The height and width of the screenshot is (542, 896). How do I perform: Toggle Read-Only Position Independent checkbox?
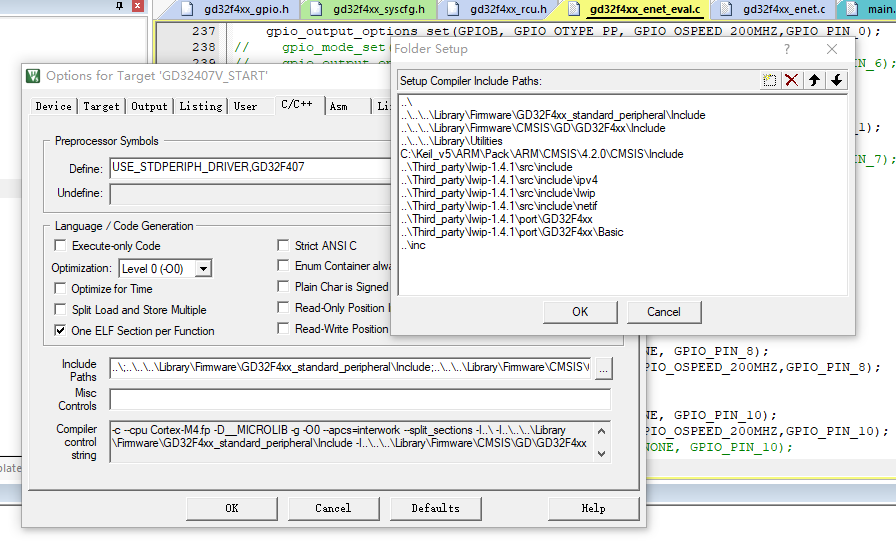[282, 308]
